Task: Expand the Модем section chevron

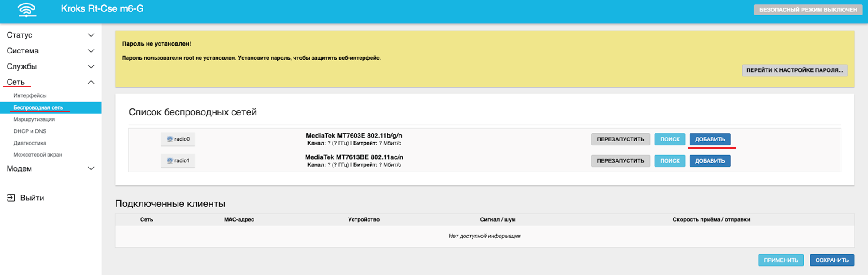Action: click(x=91, y=168)
